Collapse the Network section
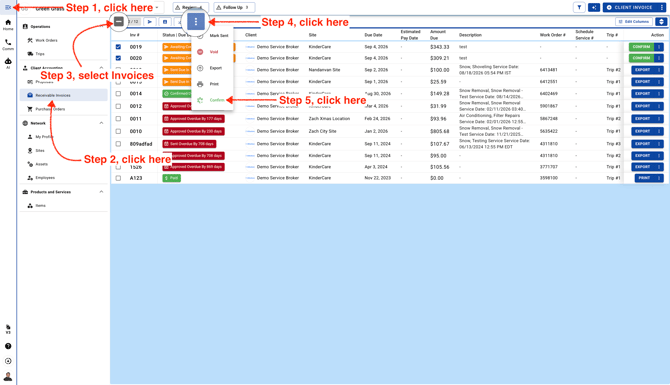This screenshot has width=670, height=385. click(101, 123)
